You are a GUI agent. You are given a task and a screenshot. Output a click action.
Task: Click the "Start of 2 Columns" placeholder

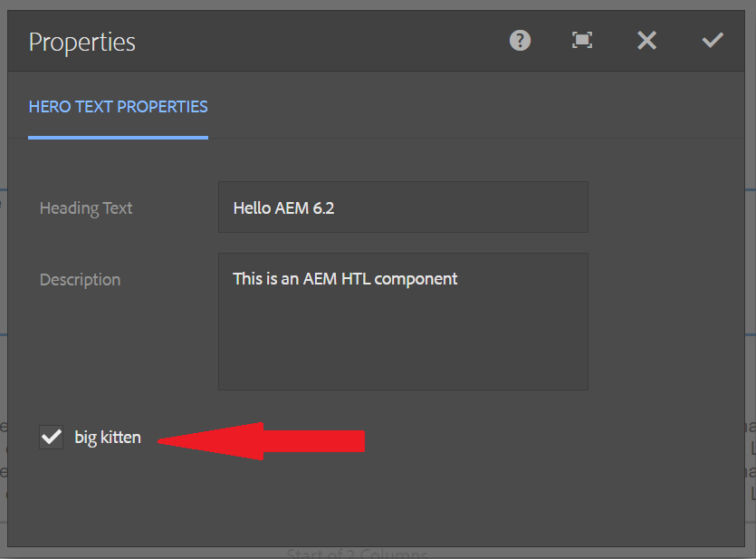357,553
